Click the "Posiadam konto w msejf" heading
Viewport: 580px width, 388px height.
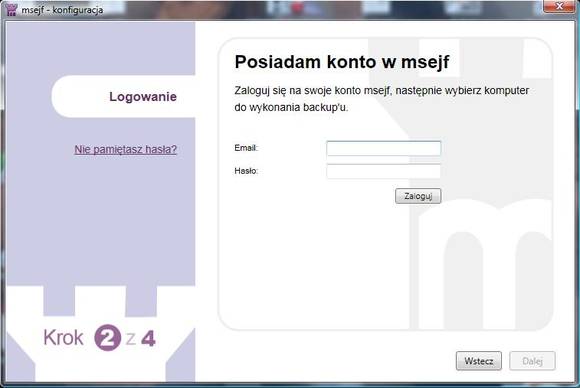pos(342,62)
